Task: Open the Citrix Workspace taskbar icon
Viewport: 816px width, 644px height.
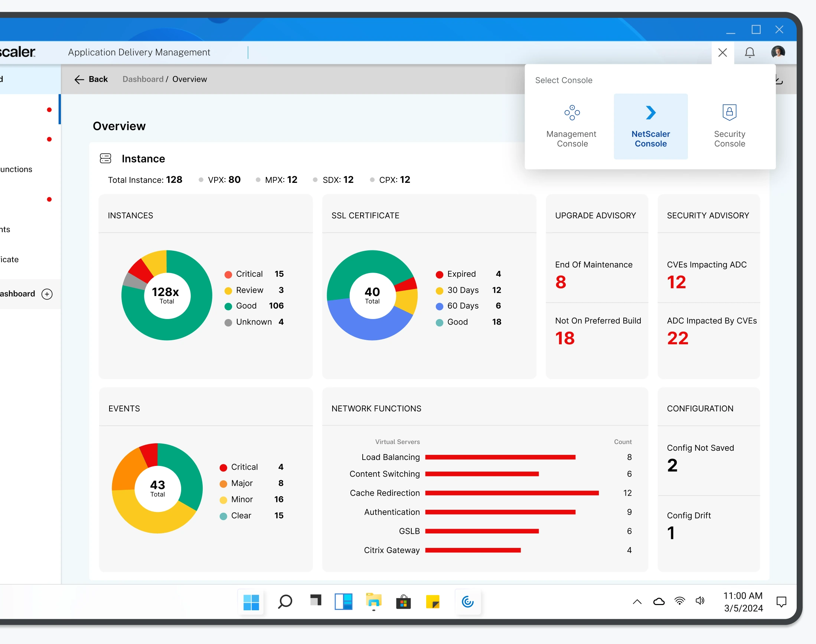Action: point(467,602)
